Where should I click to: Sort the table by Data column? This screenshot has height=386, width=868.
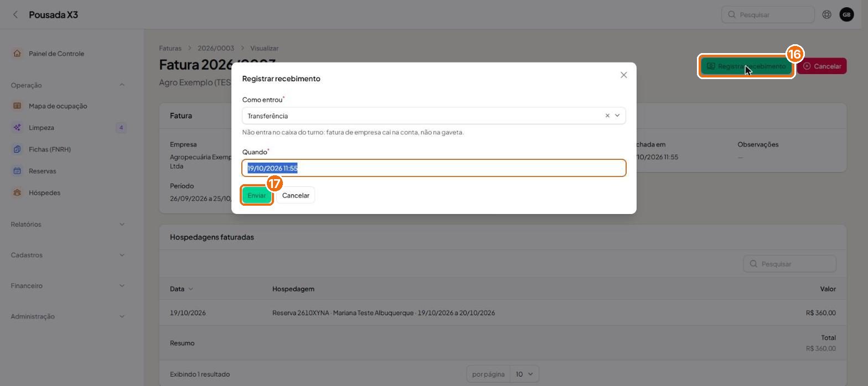[182, 289]
